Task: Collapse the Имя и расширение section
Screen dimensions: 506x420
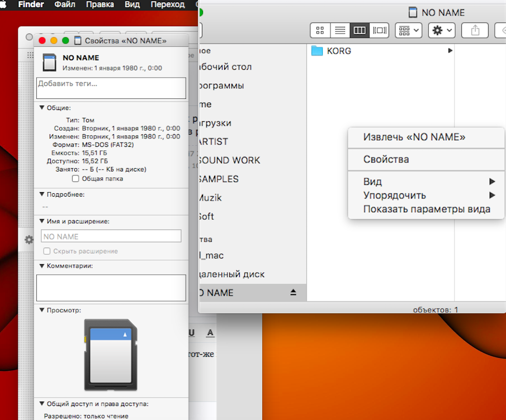Action: 42,221
